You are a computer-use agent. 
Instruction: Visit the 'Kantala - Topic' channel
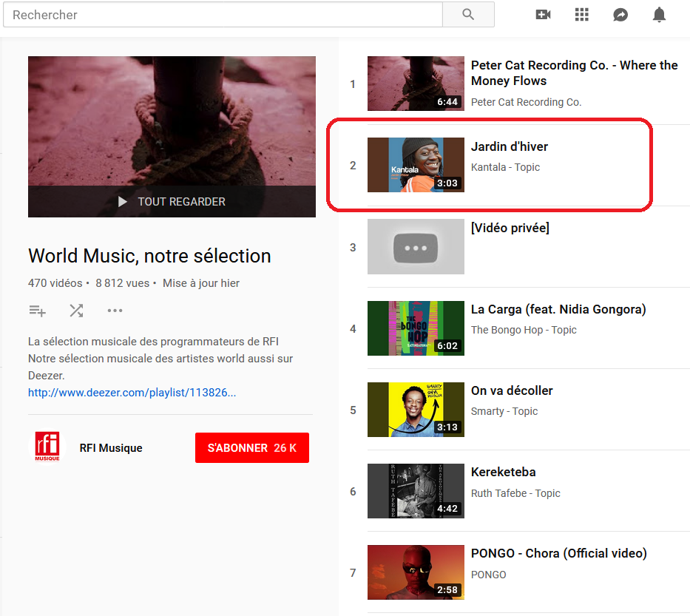click(x=505, y=167)
